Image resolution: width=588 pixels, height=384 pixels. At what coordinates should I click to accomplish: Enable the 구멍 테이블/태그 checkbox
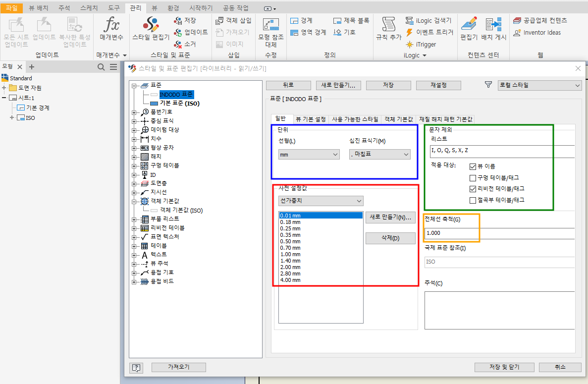pos(473,178)
